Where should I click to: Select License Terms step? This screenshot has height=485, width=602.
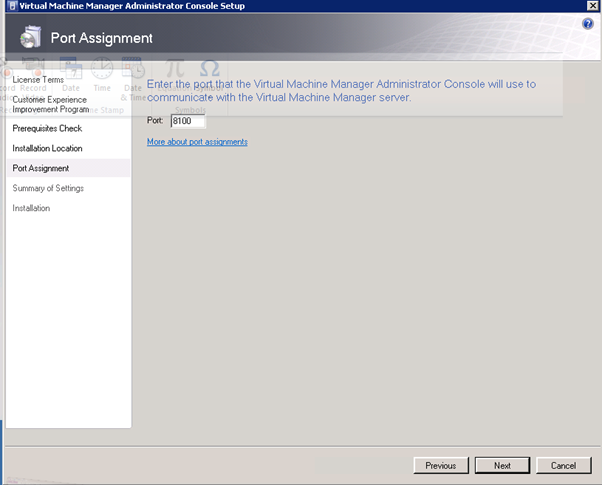tap(38, 79)
